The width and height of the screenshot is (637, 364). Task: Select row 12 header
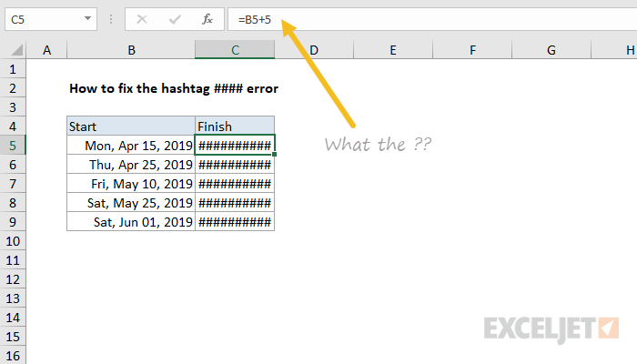pyautogui.click(x=13, y=279)
